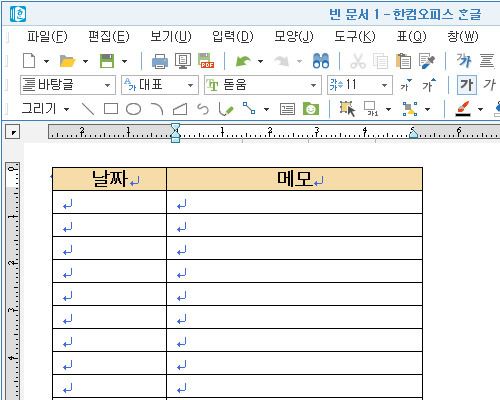
Task: Click the Group Objects icon
Action: pyautogui.click(x=410, y=109)
